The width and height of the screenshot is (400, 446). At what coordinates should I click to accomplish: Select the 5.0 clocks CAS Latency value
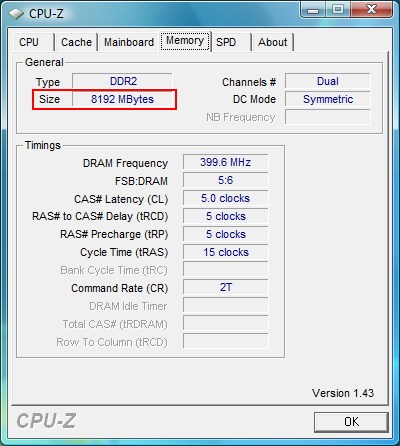[226, 198]
